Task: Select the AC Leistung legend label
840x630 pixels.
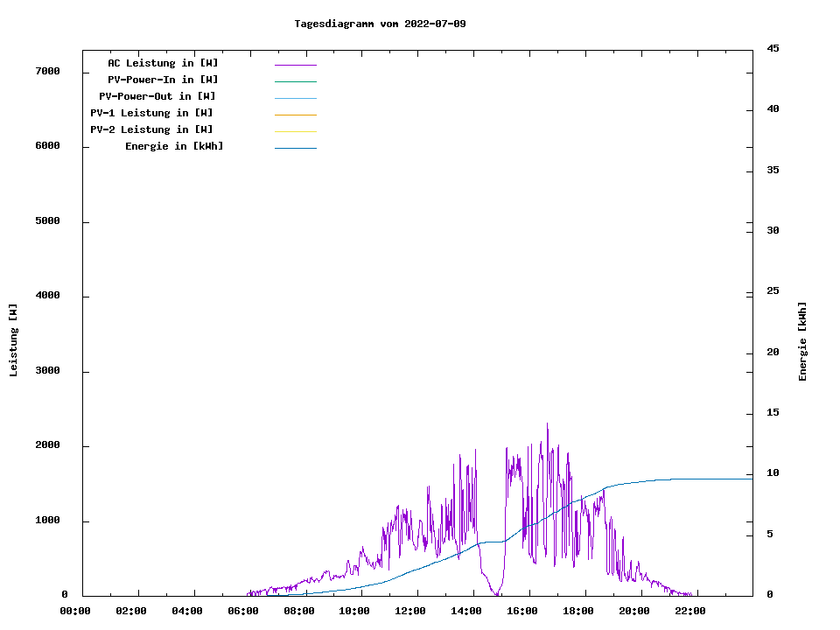Action: coord(163,63)
